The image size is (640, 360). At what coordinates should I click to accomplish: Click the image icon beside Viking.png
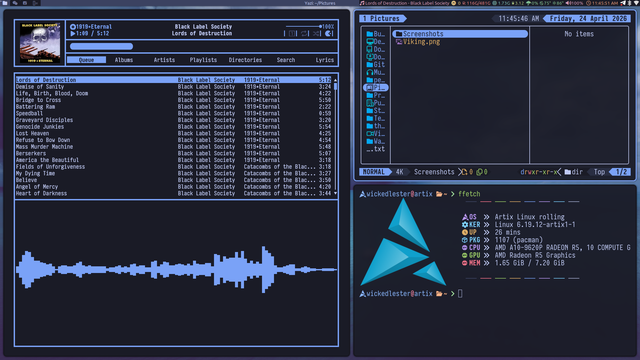(x=399, y=42)
